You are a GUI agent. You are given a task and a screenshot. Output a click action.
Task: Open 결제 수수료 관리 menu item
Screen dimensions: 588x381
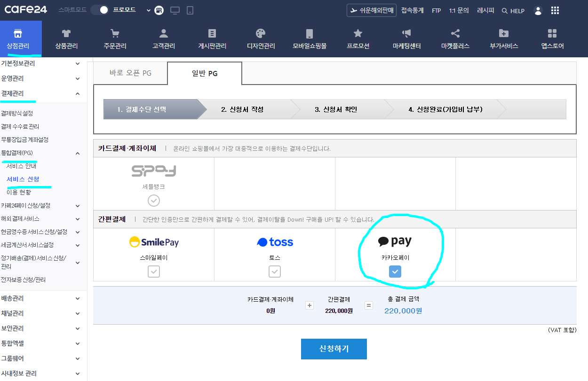(x=20, y=126)
